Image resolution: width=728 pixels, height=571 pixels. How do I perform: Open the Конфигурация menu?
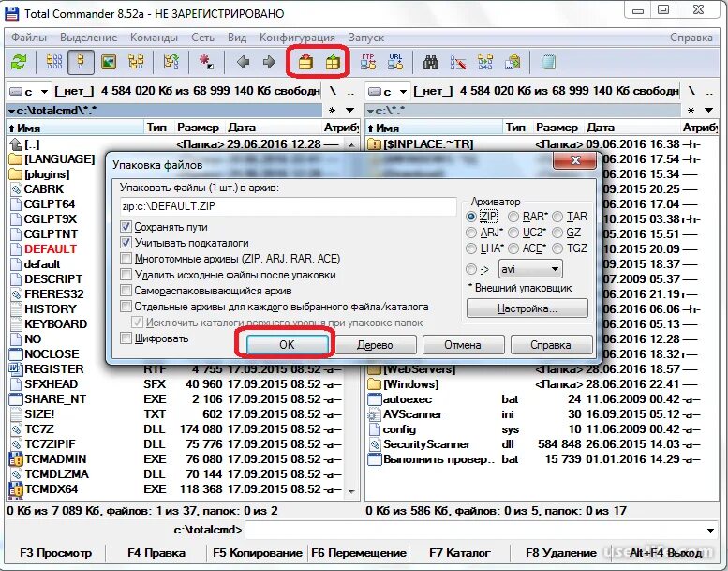click(x=297, y=38)
